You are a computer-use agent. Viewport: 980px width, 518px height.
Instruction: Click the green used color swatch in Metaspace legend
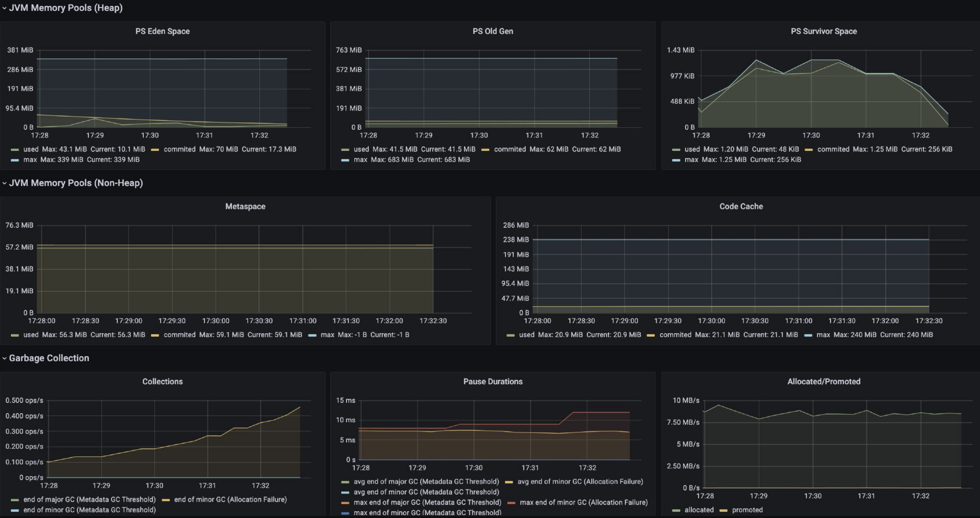point(15,335)
